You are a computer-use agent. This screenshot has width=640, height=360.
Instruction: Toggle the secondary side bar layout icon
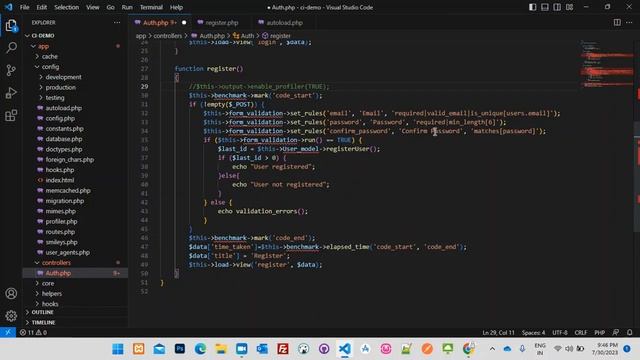557,7
